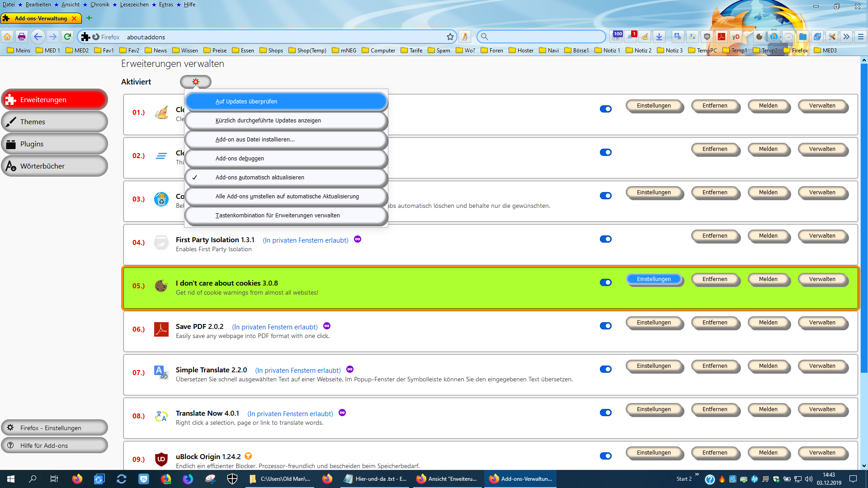Click the Save PDF toolbar icon
The width and height of the screenshot is (868, 488).
[x=722, y=37]
